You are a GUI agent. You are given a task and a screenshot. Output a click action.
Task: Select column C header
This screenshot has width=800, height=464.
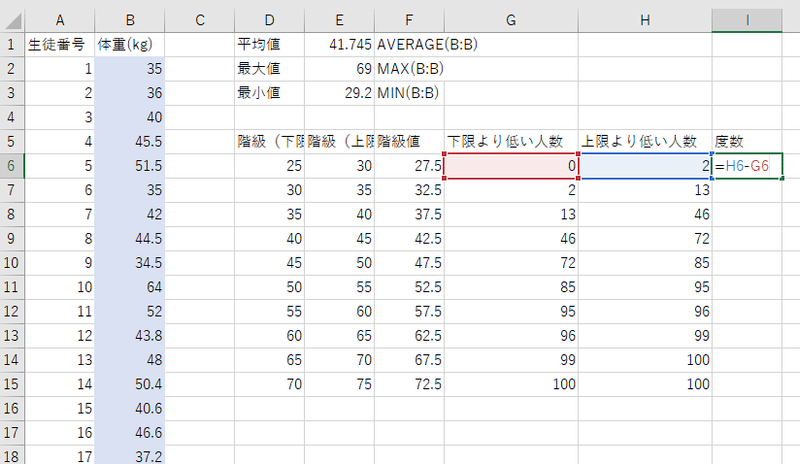tap(199, 20)
